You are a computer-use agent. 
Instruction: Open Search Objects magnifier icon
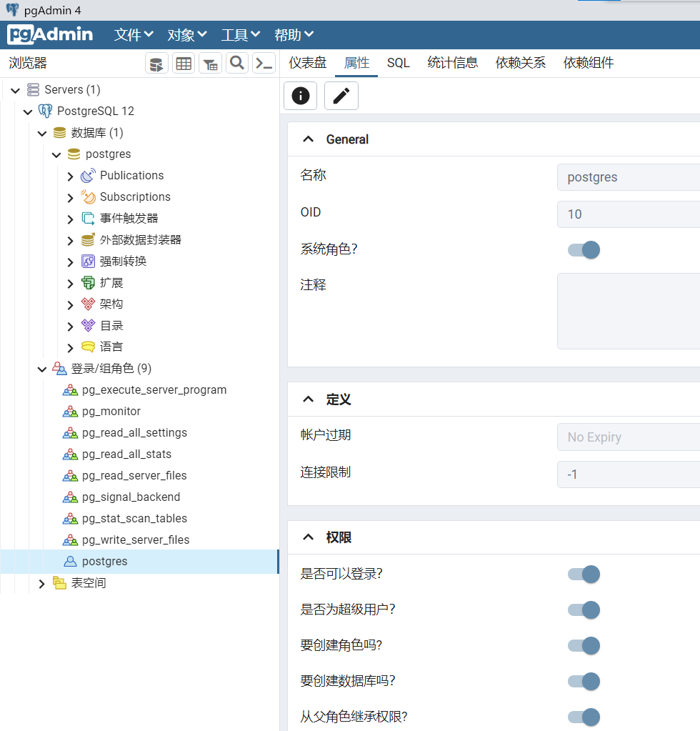coord(237,64)
